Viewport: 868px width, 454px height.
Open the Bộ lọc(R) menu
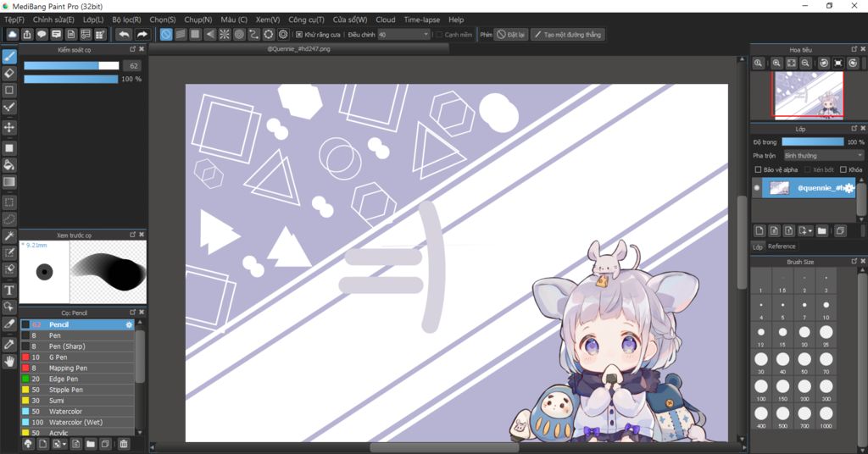click(126, 19)
